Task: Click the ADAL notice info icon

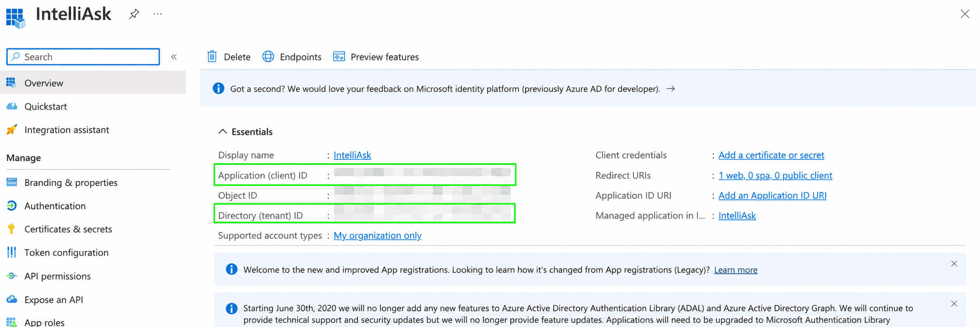Action: [231, 308]
